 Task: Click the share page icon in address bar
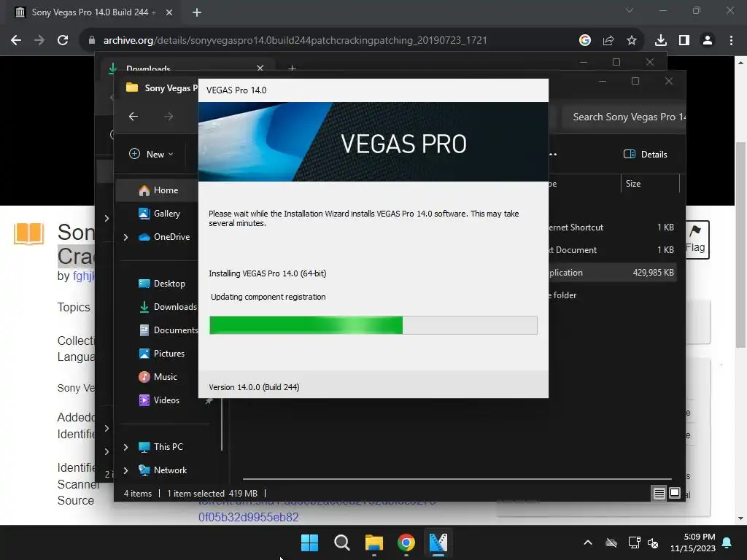click(x=608, y=41)
